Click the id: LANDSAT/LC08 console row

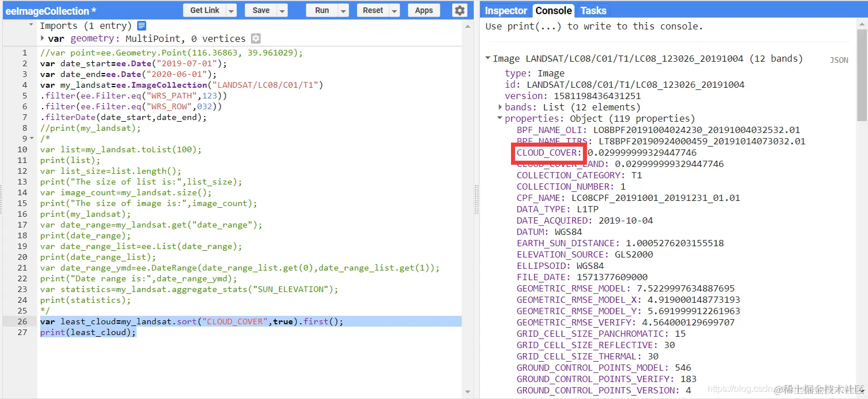[x=624, y=84]
